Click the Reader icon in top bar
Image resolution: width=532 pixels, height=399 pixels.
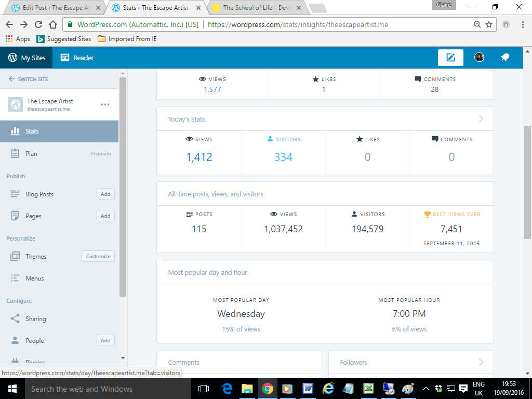(x=65, y=58)
